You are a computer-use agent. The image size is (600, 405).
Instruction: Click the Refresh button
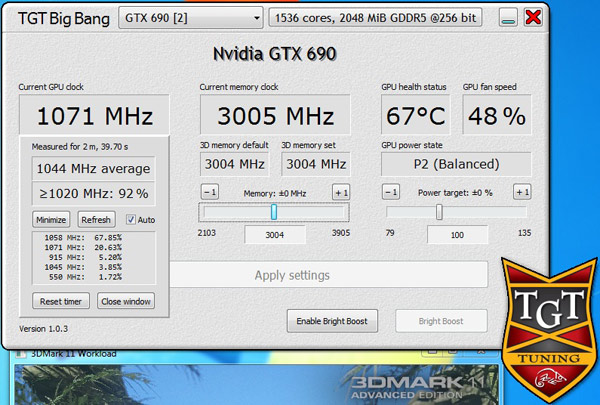pos(96,220)
